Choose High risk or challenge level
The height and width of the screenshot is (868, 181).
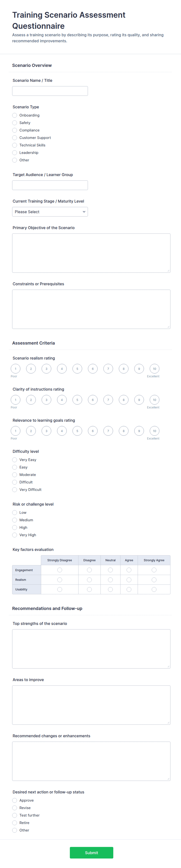(x=14, y=527)
